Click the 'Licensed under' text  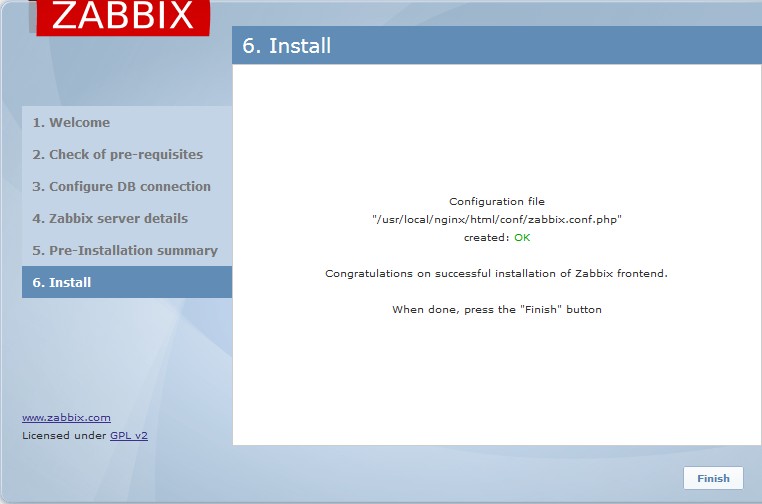click(64, 435)
